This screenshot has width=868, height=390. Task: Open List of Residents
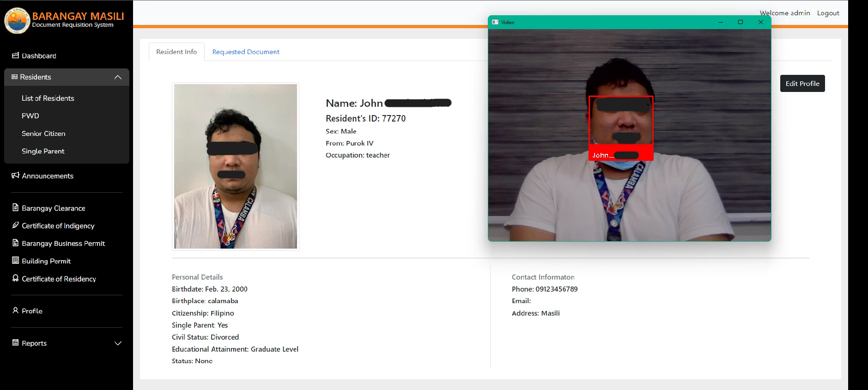(x=48, y=98)
